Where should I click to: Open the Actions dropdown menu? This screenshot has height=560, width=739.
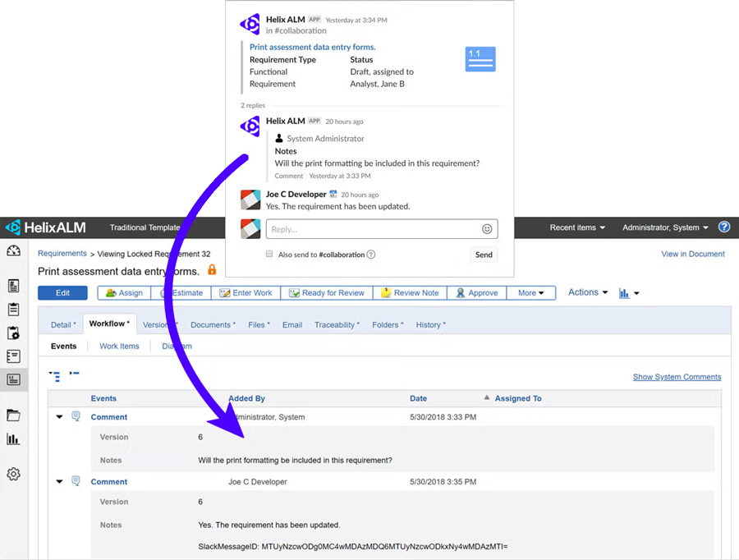[586, 292]
